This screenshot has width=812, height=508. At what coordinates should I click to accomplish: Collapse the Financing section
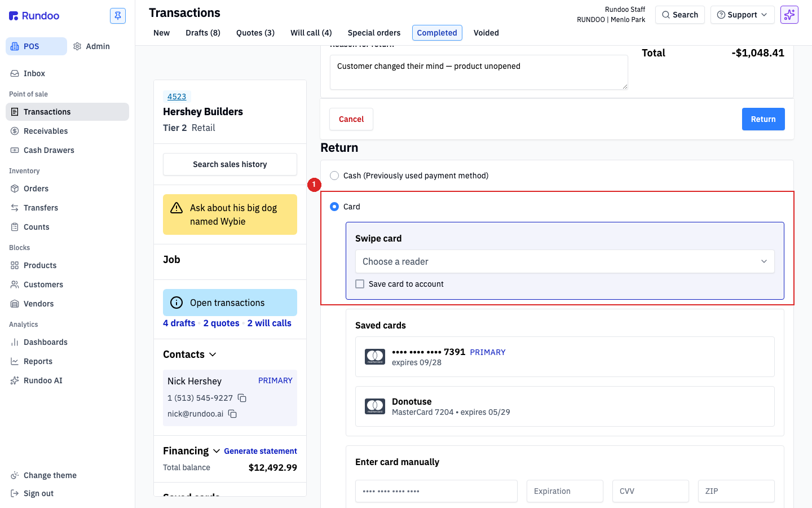(217, 451)
